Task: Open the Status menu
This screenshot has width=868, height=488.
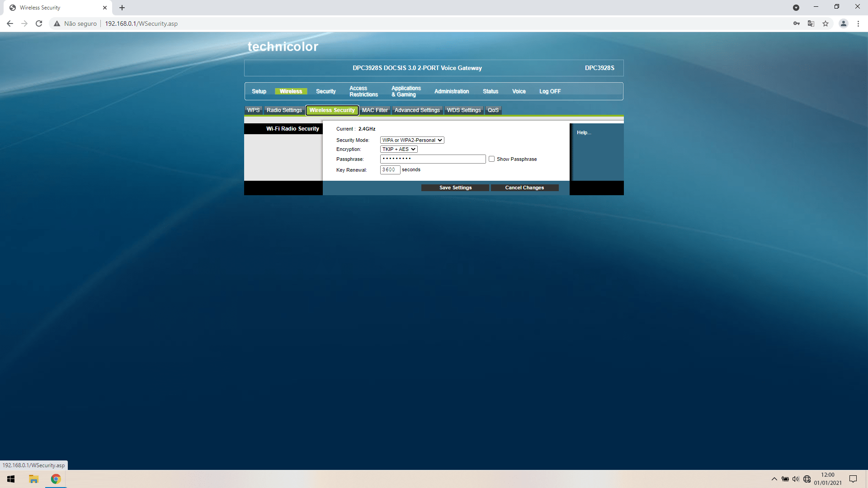Action: (x=491, y=91)
